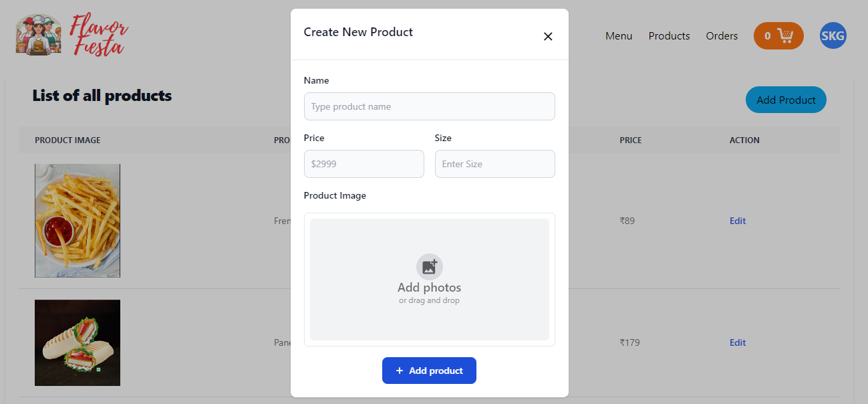Click the blue Add product submit button
This screenshot has width=868, height=404.
coord(429,371)
